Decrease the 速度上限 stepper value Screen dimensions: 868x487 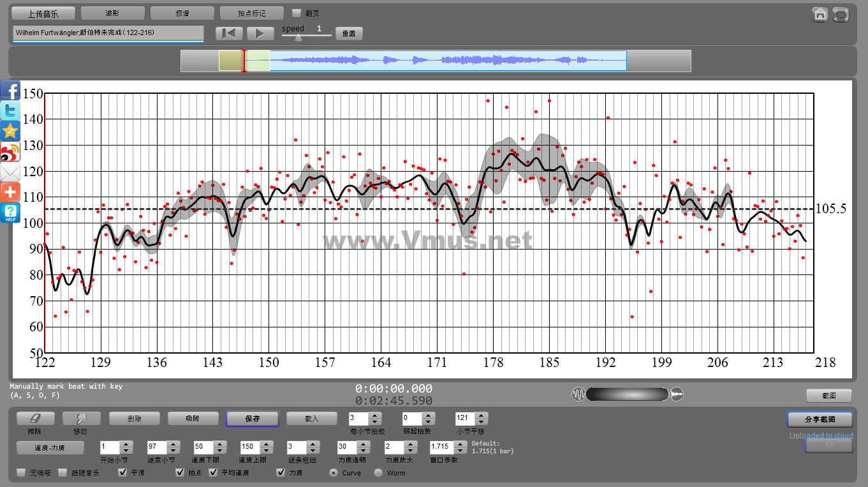tap(265, 451)
